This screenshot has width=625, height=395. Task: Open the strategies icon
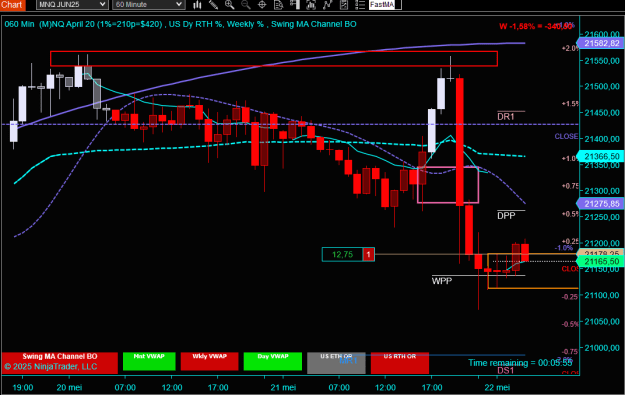coord(343,4)
